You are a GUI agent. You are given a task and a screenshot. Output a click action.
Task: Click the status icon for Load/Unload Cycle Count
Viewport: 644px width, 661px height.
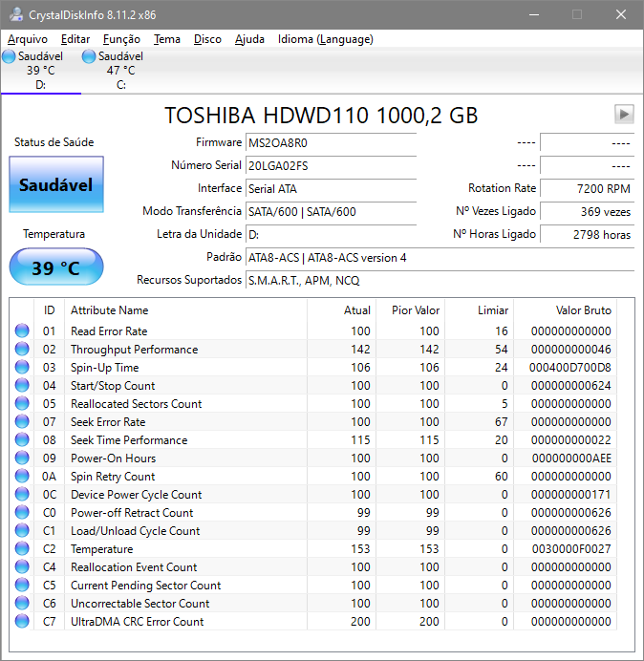point(22,530)
